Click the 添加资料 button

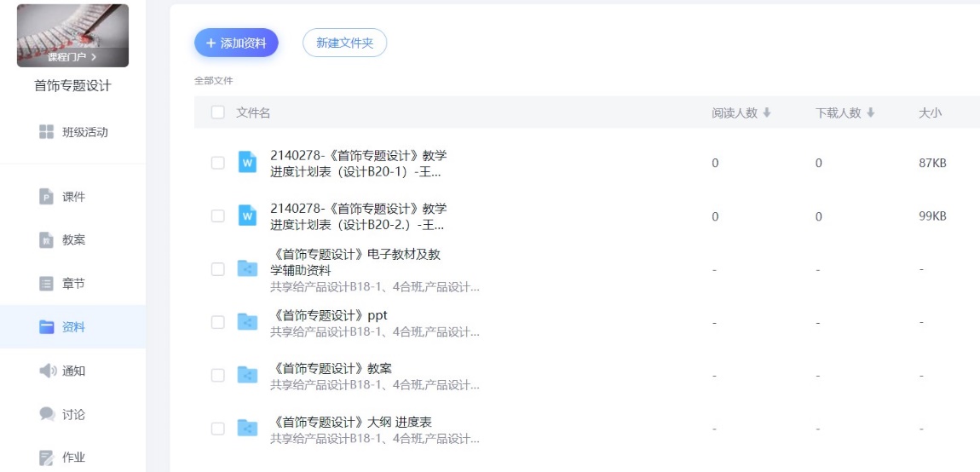[x=236, y=43]
